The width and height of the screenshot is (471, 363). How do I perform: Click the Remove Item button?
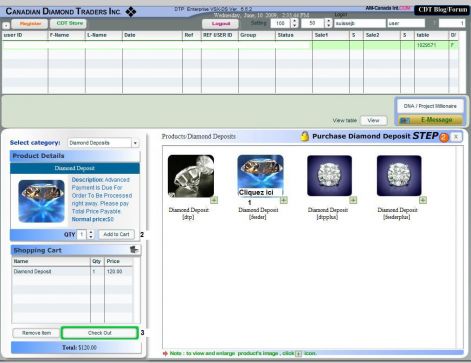pos(36,333)
